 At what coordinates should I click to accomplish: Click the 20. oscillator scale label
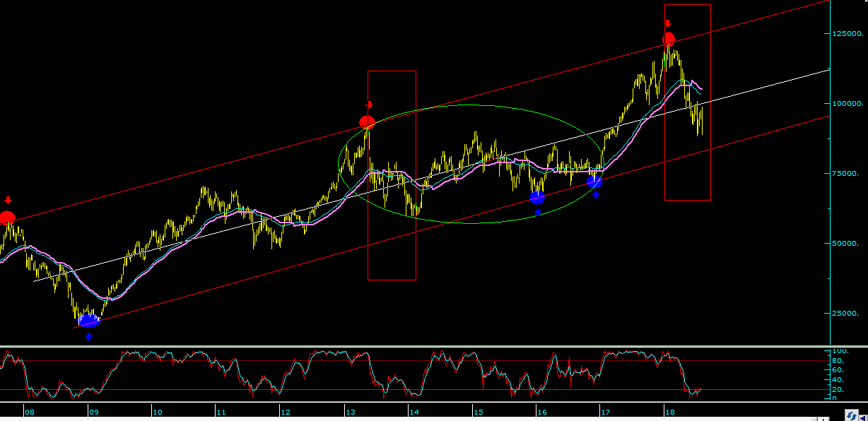(x=839, y=389)
